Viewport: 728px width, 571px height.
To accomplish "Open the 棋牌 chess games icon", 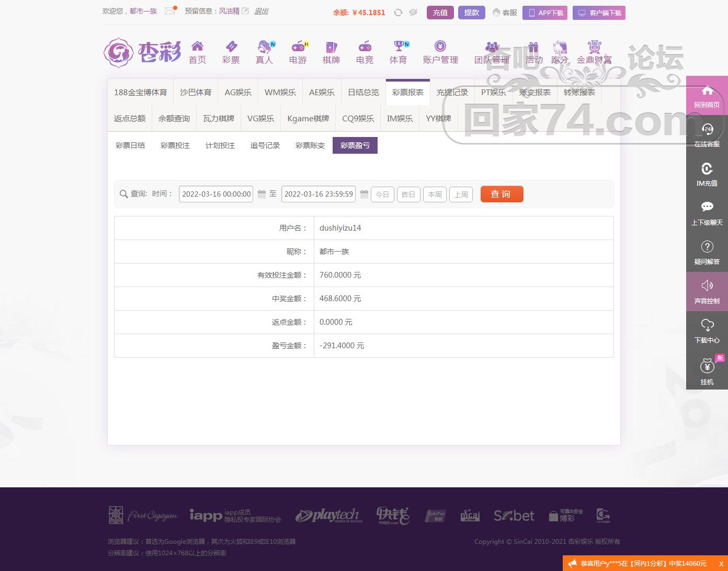I will 331,52.
